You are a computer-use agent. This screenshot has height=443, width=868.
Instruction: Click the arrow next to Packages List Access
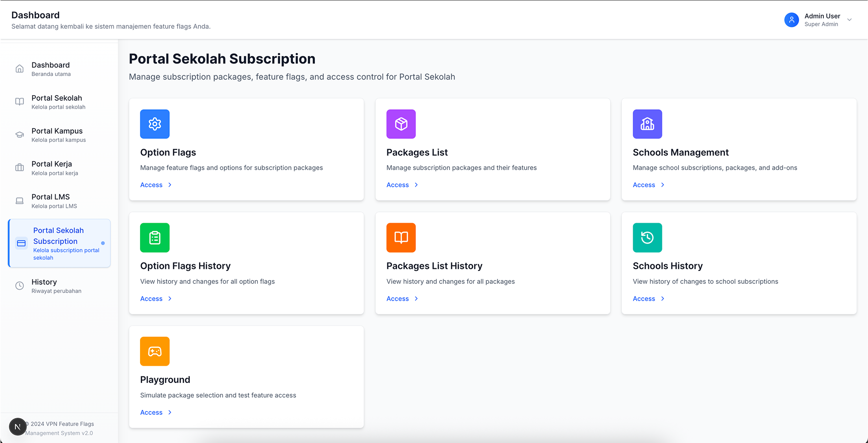coord(416,185)
